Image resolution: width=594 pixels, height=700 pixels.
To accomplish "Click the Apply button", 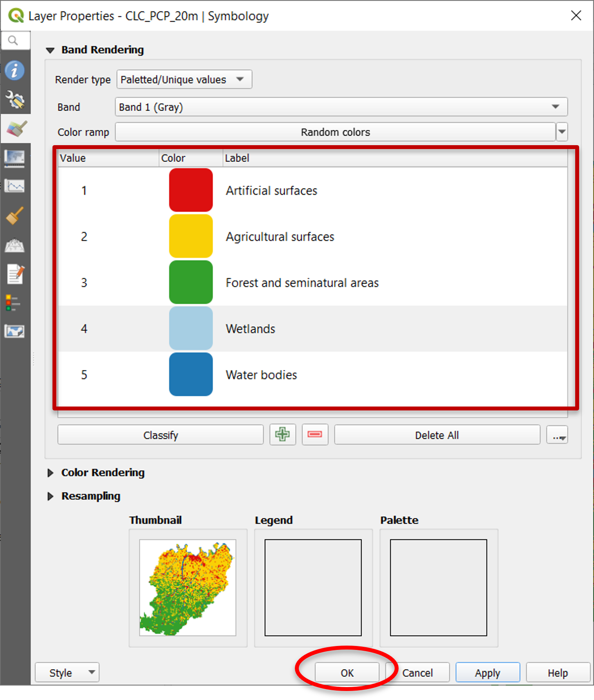I will 488,673.
